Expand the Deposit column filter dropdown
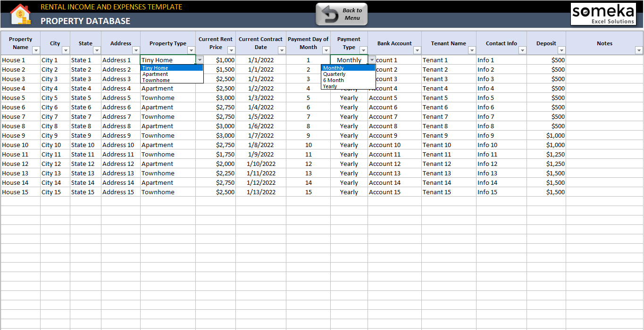644x330 pixels. click(x=561, y=50)
